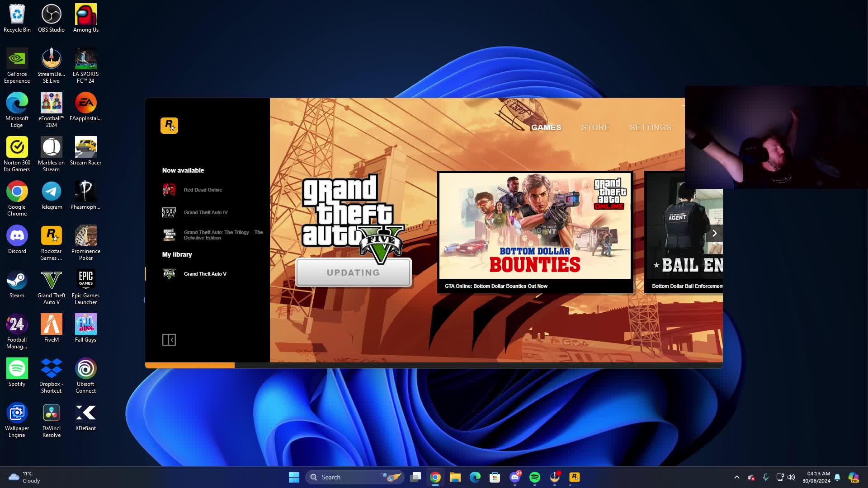Select Prominence Poker desktop icon
The image size is (868, 488).
point(86,243)
